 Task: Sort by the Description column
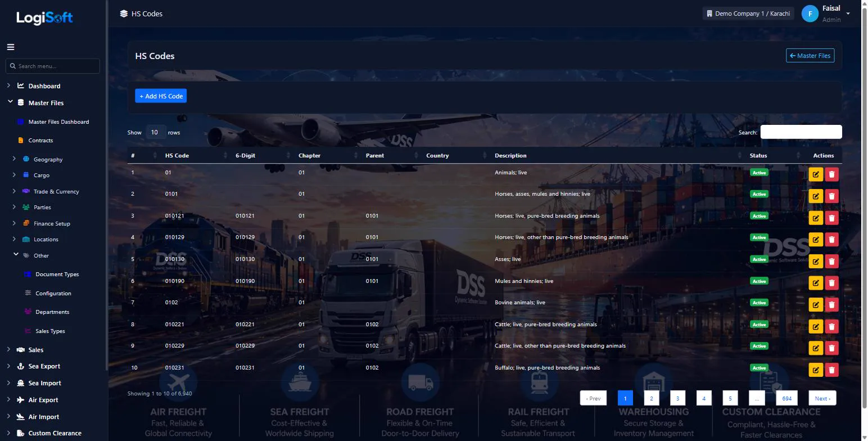[617, 155]
